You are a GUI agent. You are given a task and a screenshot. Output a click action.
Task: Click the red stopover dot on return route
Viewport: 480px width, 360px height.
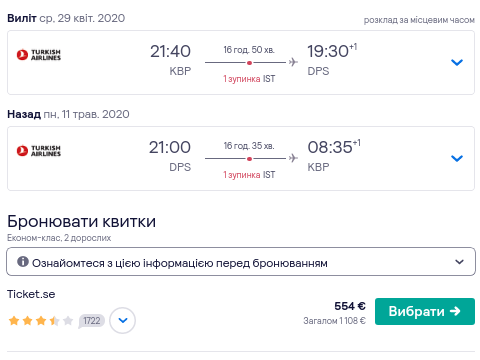(x=249, y=159)
